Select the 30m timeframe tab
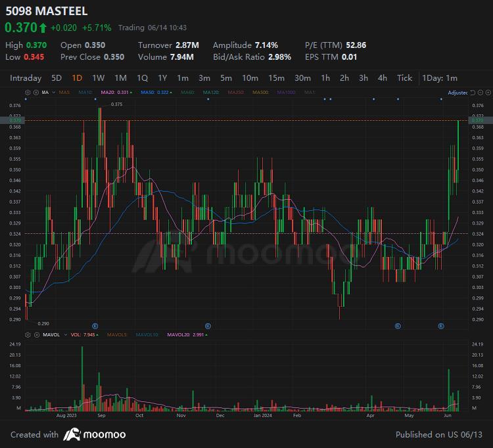The image size is (493, 448). (x=302, y=78)
